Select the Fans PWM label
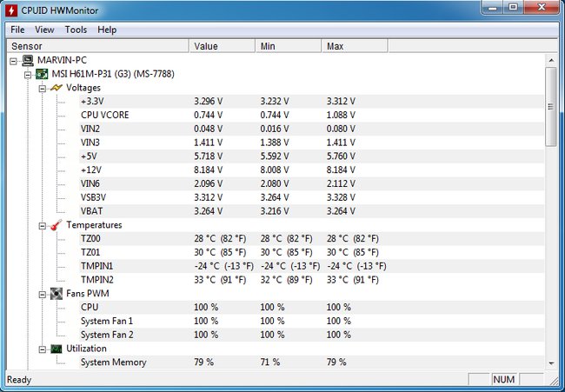 pos(88,293)
